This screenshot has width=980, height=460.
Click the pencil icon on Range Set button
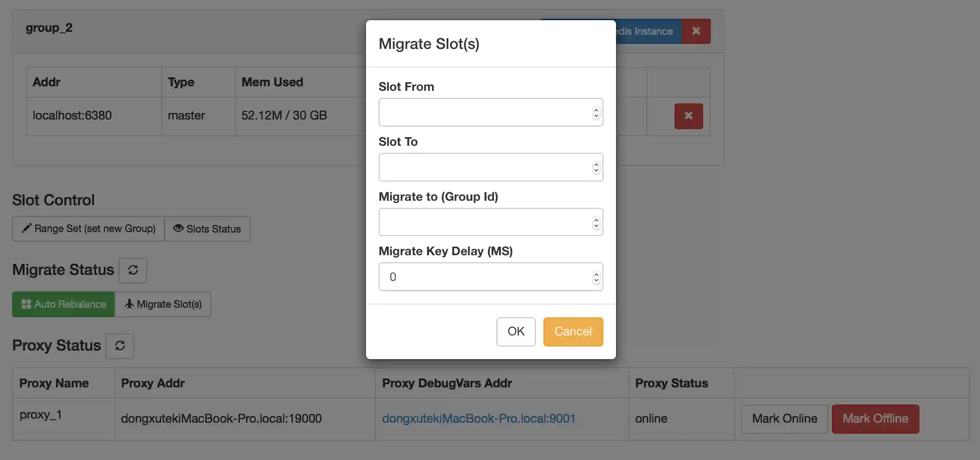(27, 228)
